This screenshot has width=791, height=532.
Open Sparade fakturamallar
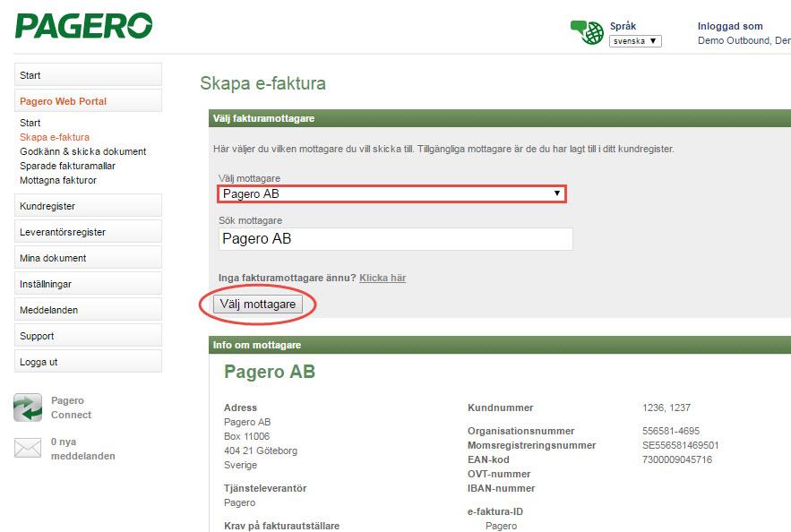(67, 166)
